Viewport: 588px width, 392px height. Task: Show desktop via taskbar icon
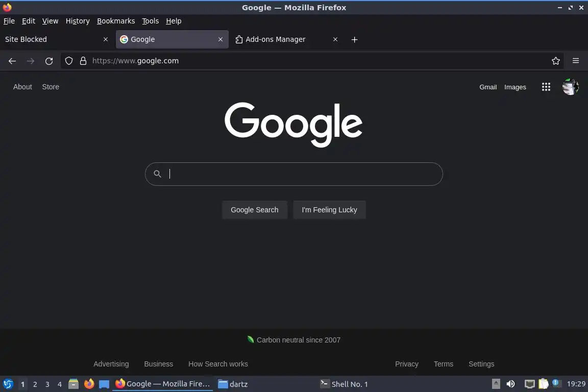coord(104,384)
